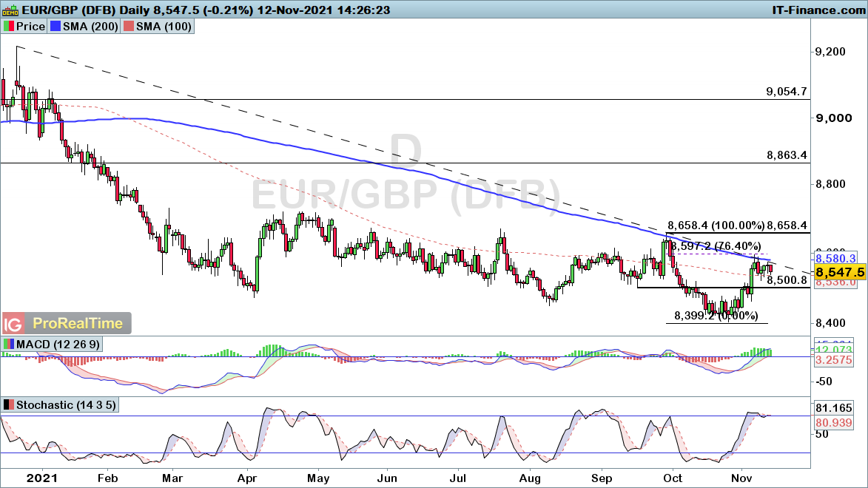This screenshot has width=868, height=488.
Task: Click the DEMO icon in the chart title
Action: click(x=10, y=10)
